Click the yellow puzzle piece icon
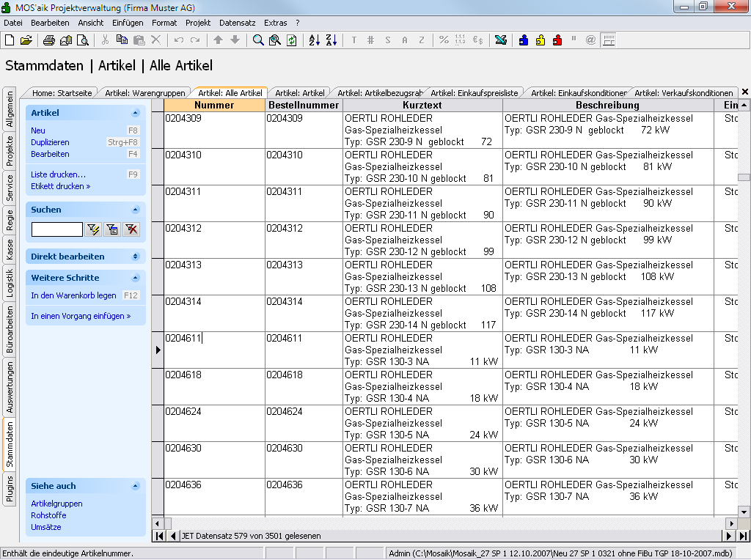Screen dimensions: 751x560 click(x=541, y=40)
